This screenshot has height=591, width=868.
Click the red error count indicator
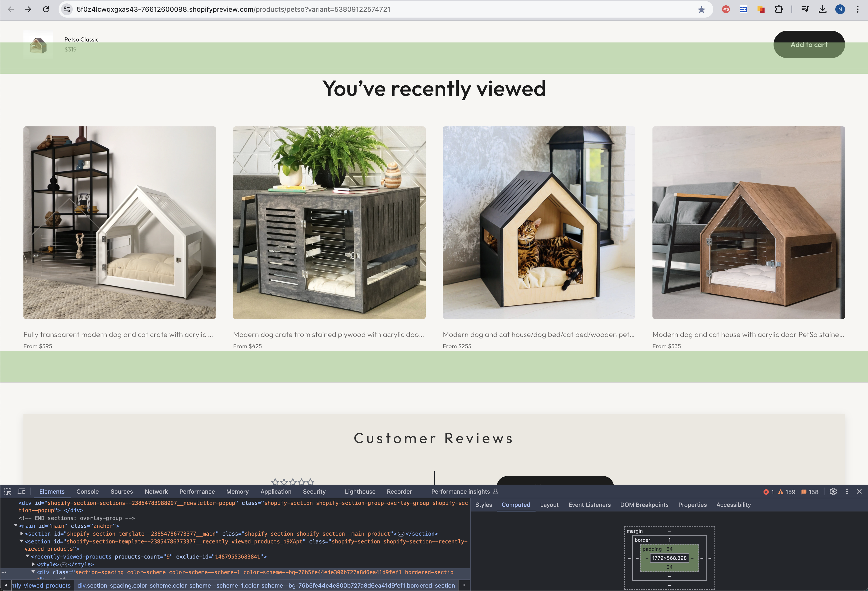769,492
